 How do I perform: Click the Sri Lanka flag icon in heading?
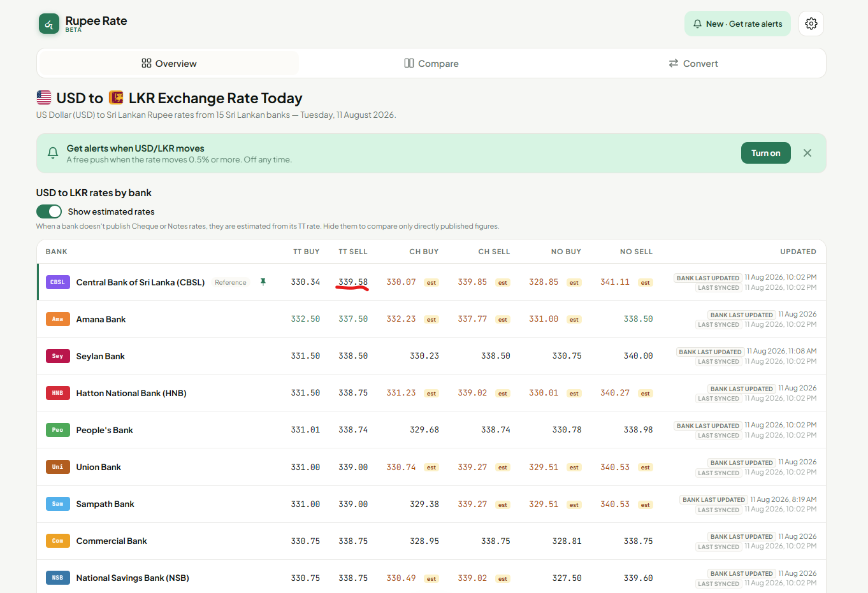[x=116, y=97]
